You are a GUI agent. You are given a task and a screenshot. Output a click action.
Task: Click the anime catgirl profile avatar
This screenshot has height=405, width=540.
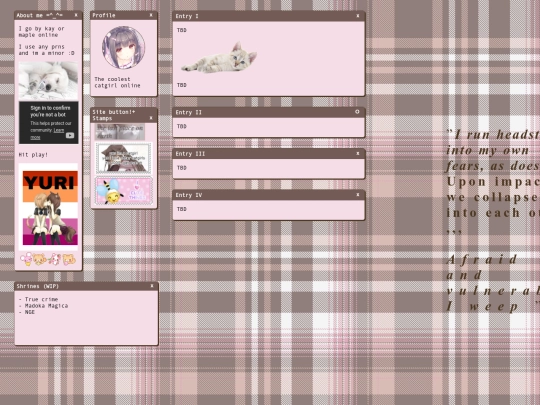point(123,48)
